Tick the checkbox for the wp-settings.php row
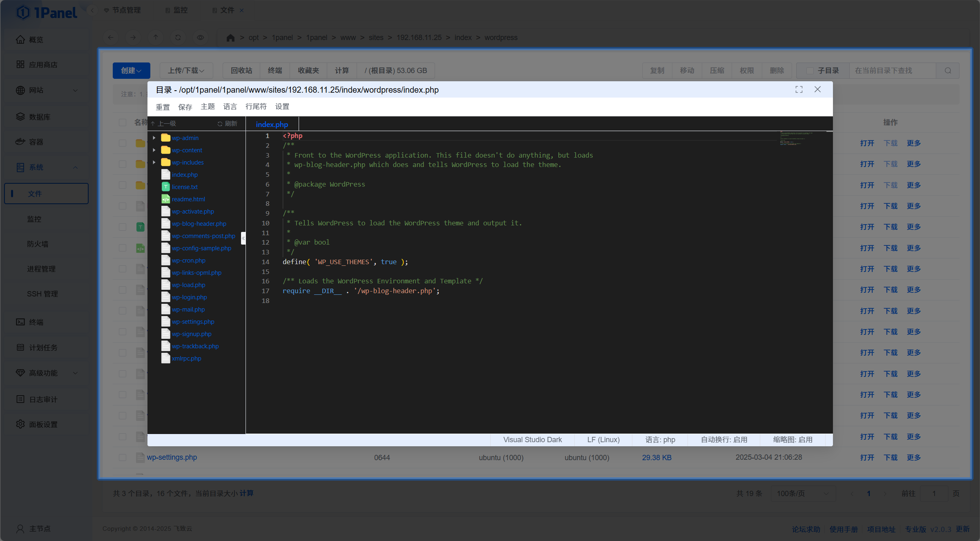Image resolution: width=980 pixels, height=541 pixels. pyautogui.click(x=123, y=457)
